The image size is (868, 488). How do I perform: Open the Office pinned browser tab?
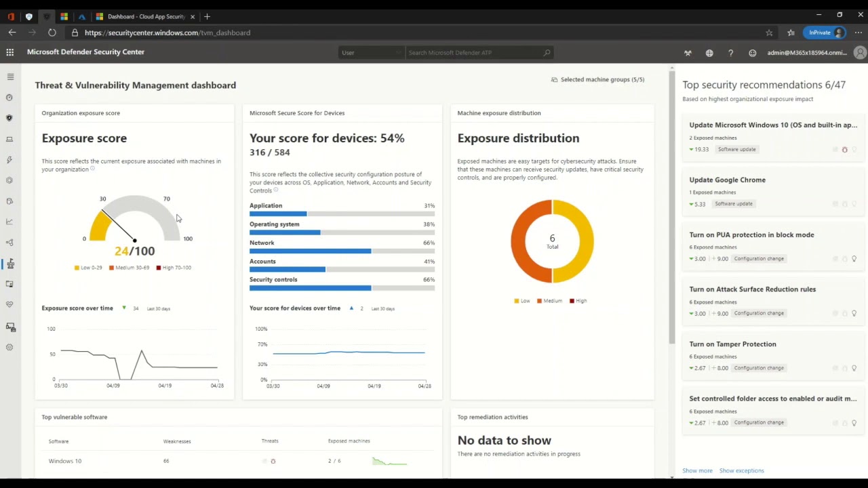tap(11, 16)
